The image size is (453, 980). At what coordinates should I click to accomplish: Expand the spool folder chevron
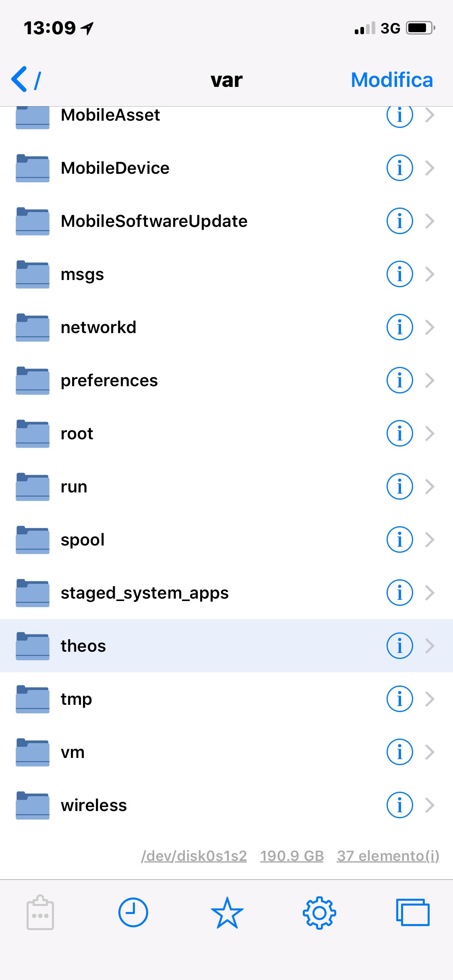[430, 539]
